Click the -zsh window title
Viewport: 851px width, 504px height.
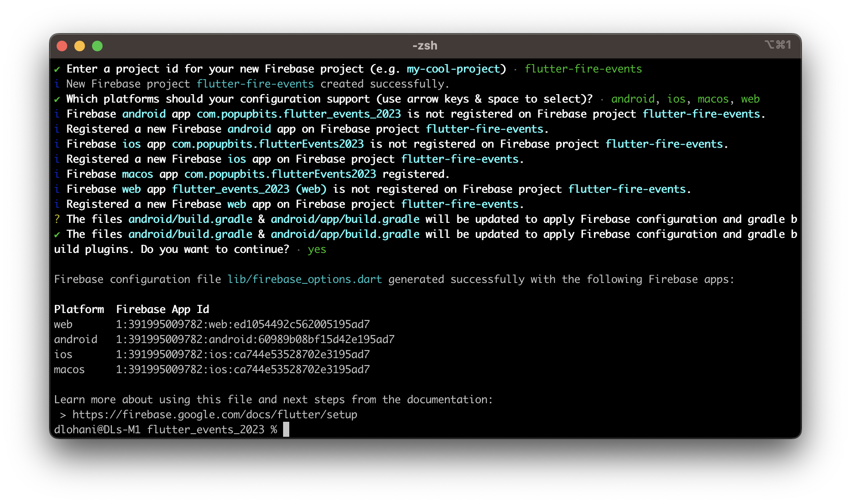(425, 46)
